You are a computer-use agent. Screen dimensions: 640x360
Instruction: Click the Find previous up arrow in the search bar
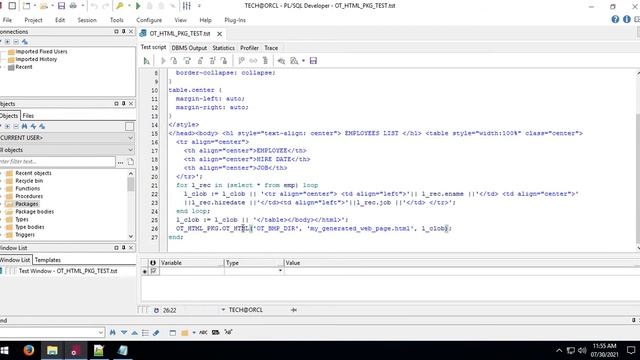pyautogui.click(x=134, y=332)
